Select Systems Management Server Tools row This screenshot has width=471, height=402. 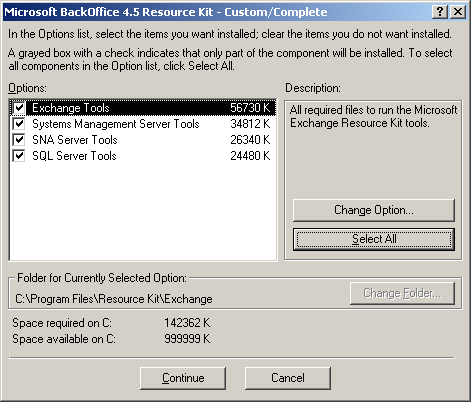click(143, 124)
